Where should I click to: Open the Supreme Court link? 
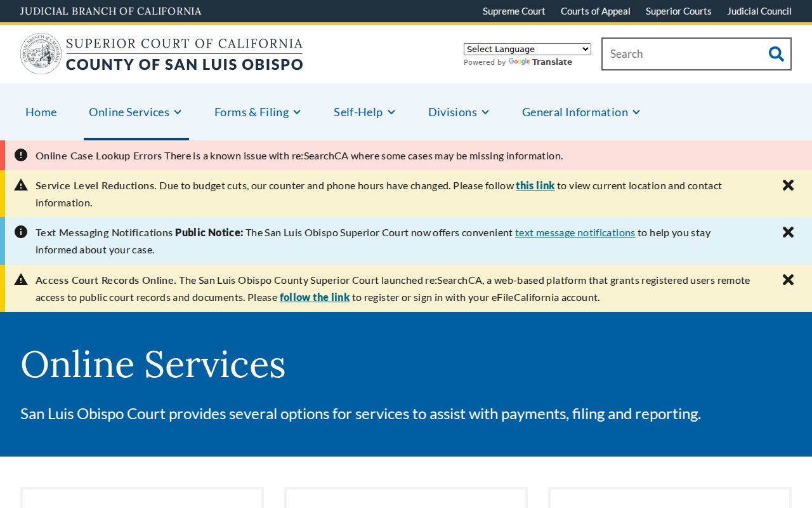(x=514, y=11)
